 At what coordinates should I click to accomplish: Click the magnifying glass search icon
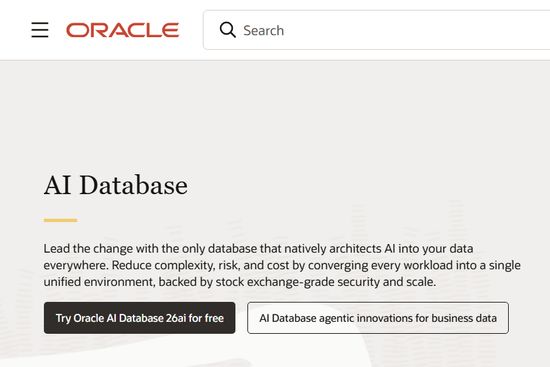click(228, 30)
